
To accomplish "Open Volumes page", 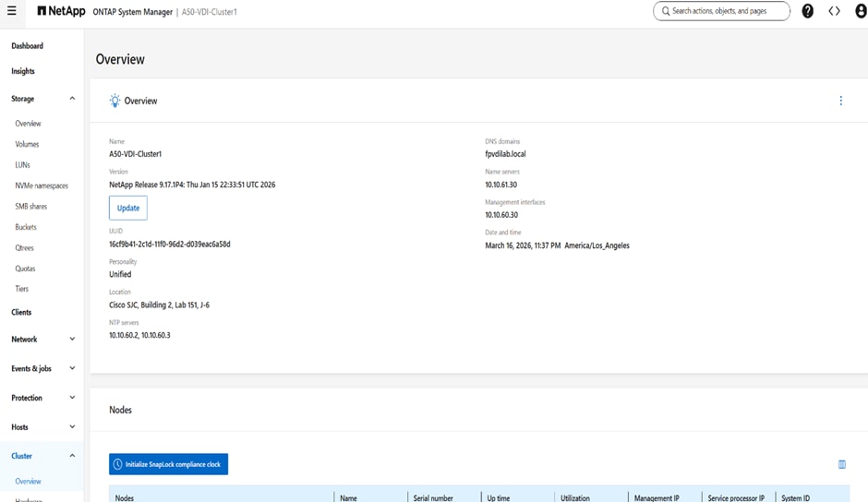I will [27, 144].
